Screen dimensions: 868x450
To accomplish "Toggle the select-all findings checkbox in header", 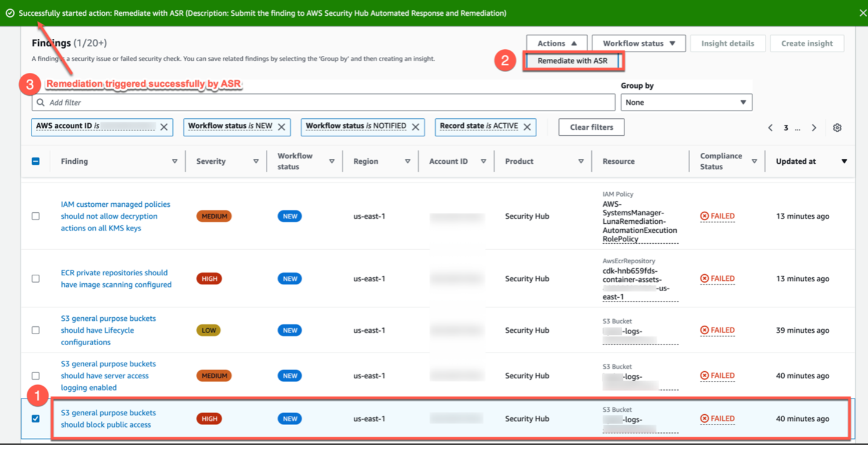I will pyautogui.click(x=36, y=161).
